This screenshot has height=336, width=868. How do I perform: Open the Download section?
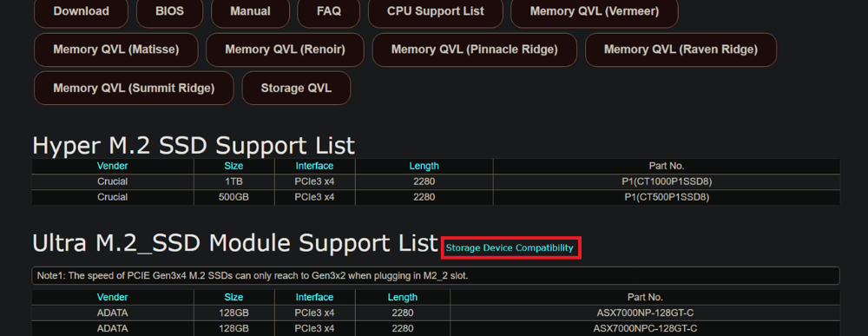(x=82, y=11)
